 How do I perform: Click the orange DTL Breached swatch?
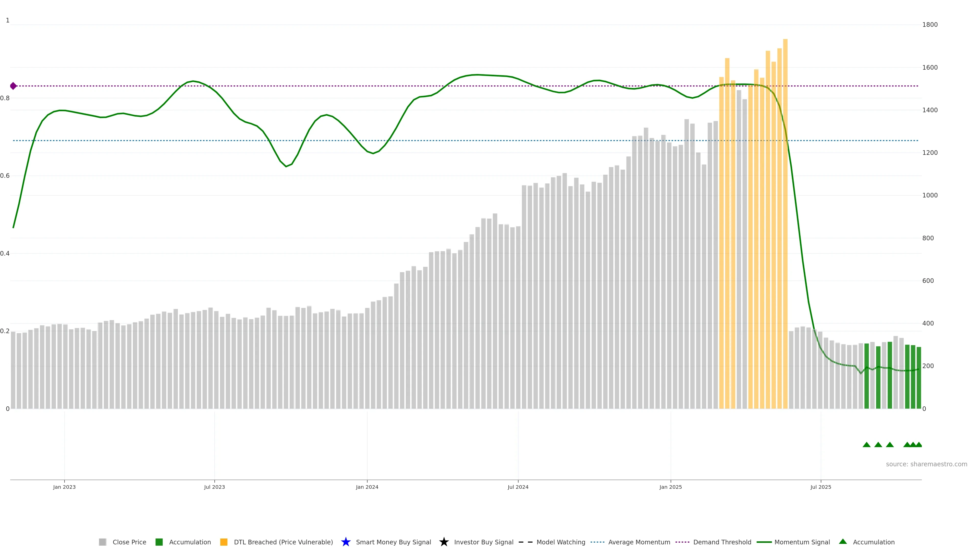point(224,542)
